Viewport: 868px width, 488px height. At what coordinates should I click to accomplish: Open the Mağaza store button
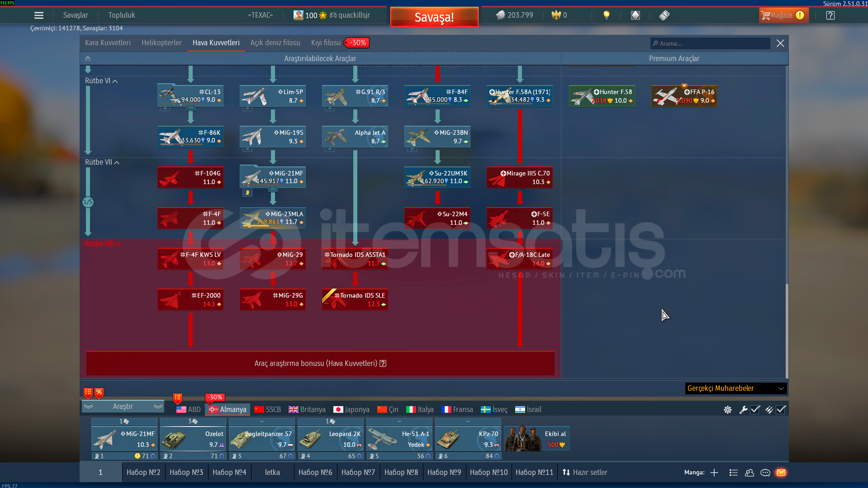[x=782, y=15]
